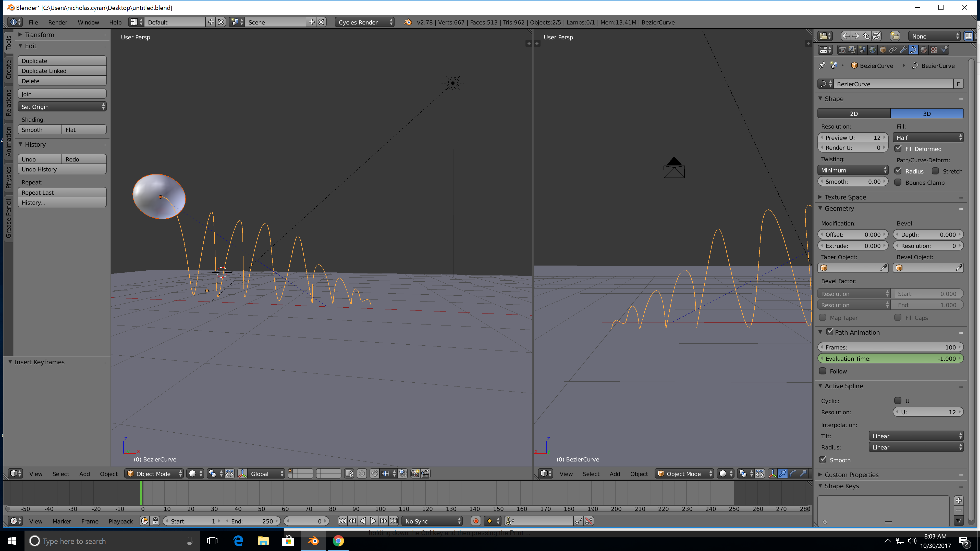980x551 pixels.
Task: Toggle the Fill Deformed checkbox
Action: click(898, 148)
